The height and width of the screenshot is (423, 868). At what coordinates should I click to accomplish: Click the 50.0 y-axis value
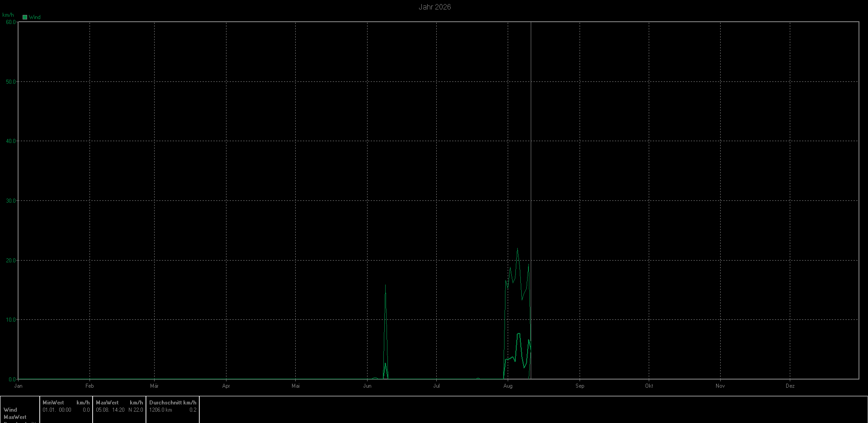coord(11,82)
